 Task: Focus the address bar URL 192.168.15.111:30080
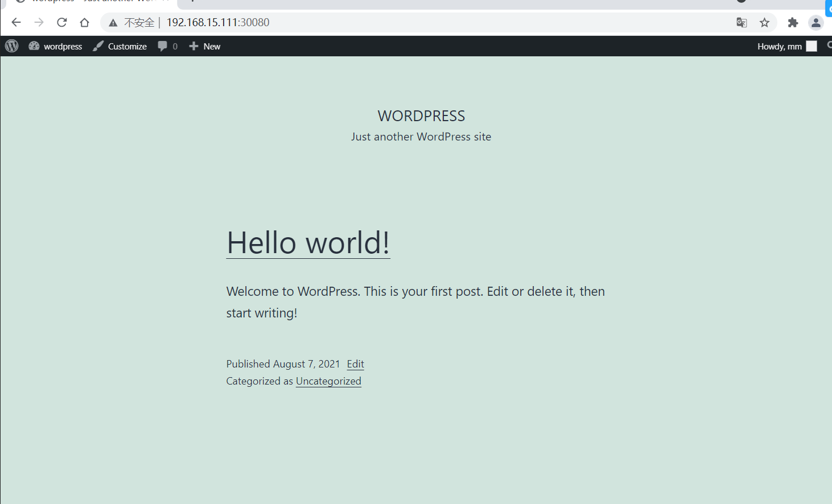click(218, 23)
